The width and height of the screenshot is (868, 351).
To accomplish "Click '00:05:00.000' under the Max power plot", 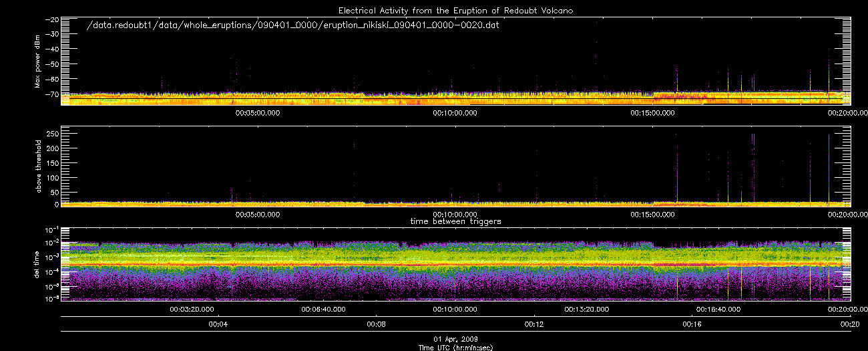I will tap(258, 113).
